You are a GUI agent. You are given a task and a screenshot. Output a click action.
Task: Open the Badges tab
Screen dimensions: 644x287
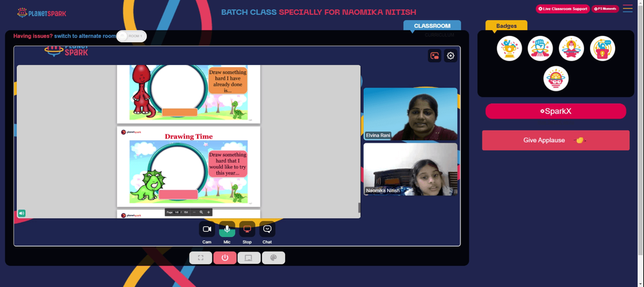(506, 26)
